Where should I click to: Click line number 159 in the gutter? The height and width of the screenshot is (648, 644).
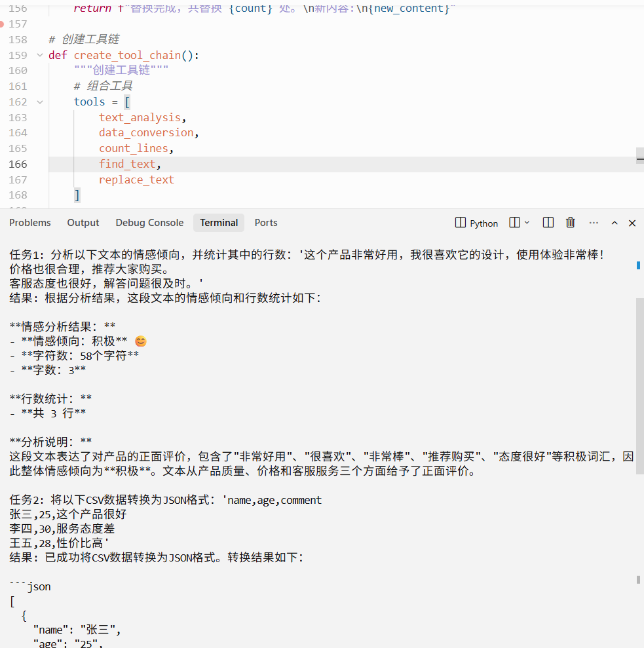pos(18,56)
